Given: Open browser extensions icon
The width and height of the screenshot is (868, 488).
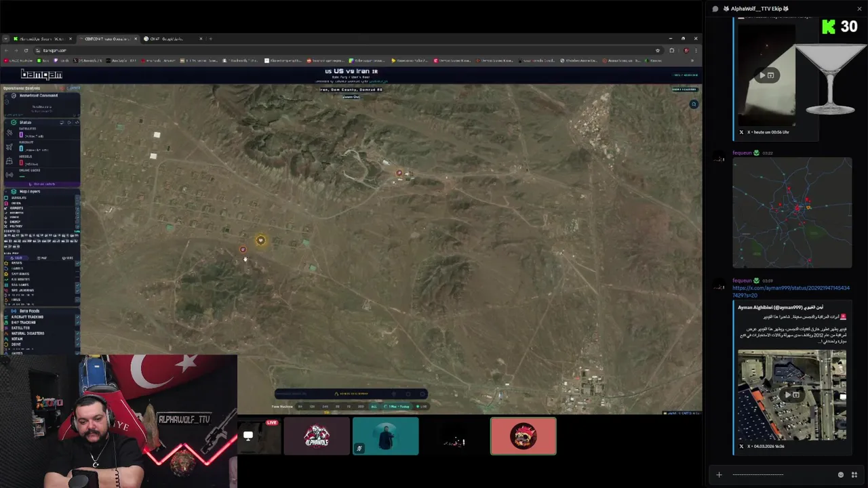Looking at the screenshot, I should (x=672, y=50).
